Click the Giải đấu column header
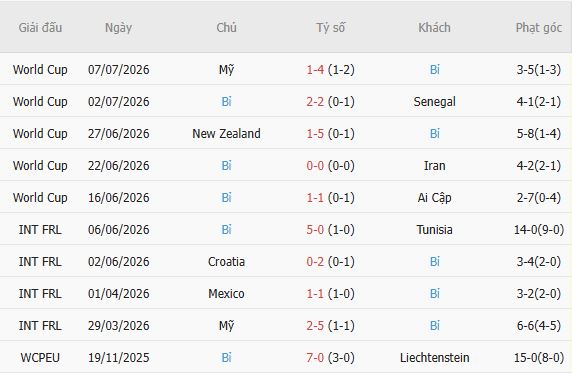Image resolution: width=572 pixels, height=373 pixels. pyautogui.click(x=40, y=27)
